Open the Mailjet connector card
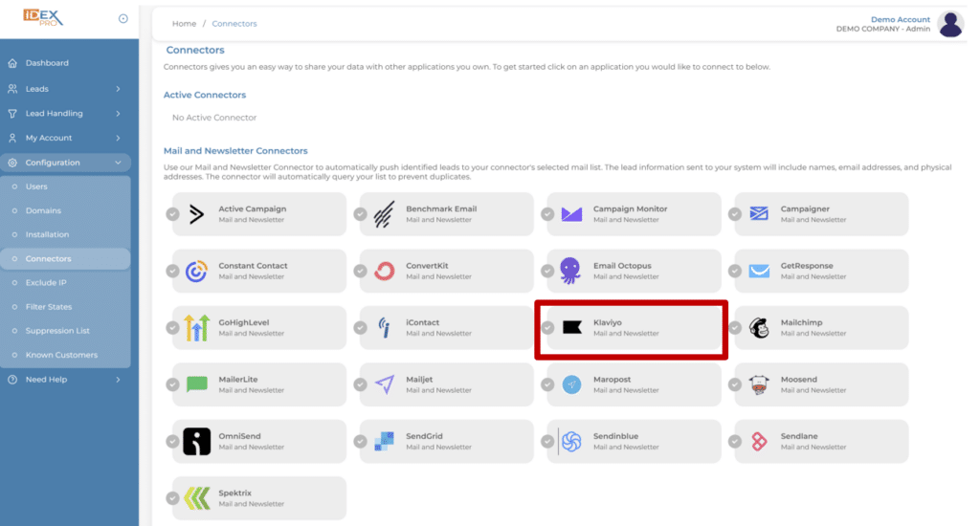Screen dimensions: 980x526 point(446,384)
